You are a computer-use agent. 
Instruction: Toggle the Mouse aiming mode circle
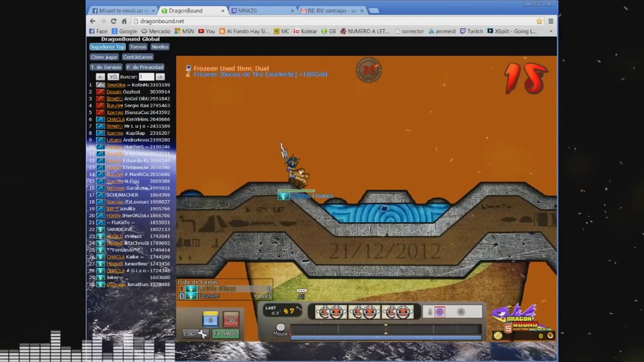coord(280,327)
